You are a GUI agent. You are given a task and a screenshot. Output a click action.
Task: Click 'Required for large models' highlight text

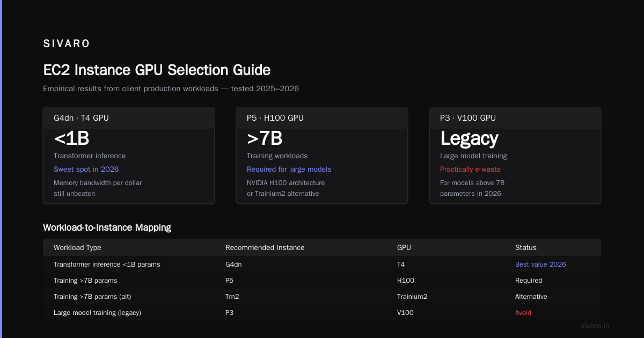click(x=289, y=170)
